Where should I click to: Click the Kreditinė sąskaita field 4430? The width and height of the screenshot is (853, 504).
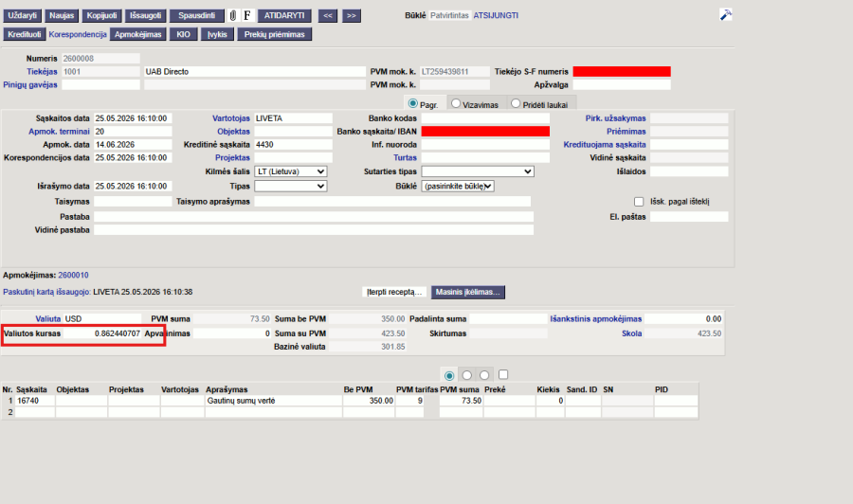tap(293, 145)
